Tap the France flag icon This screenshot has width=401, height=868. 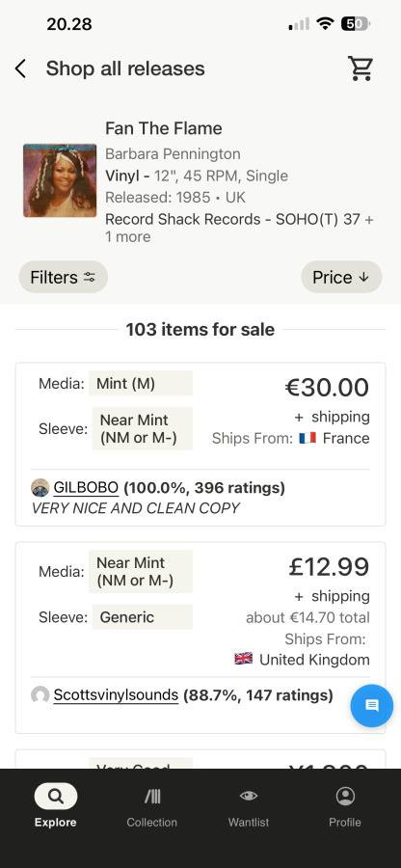click(307, 438)
